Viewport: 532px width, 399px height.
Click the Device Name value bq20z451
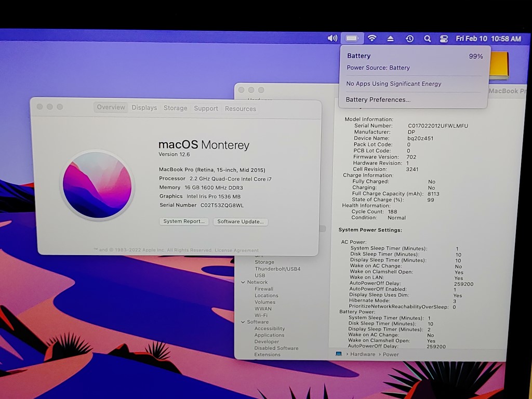coord(420,138)
